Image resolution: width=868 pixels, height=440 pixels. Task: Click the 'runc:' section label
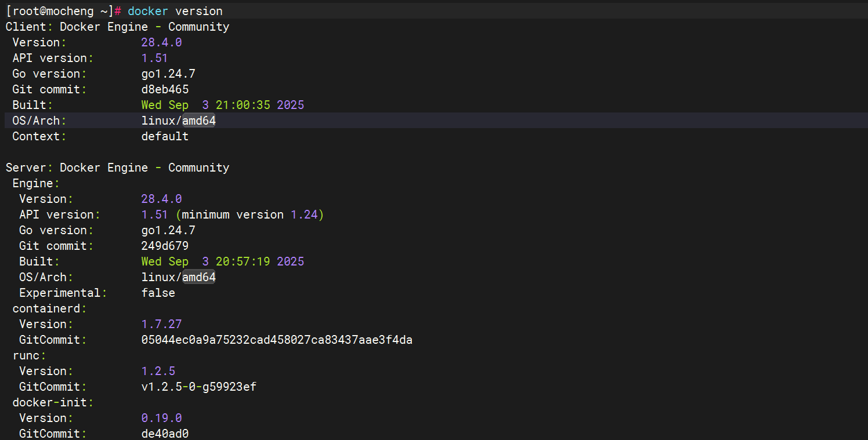coord(30,355)
